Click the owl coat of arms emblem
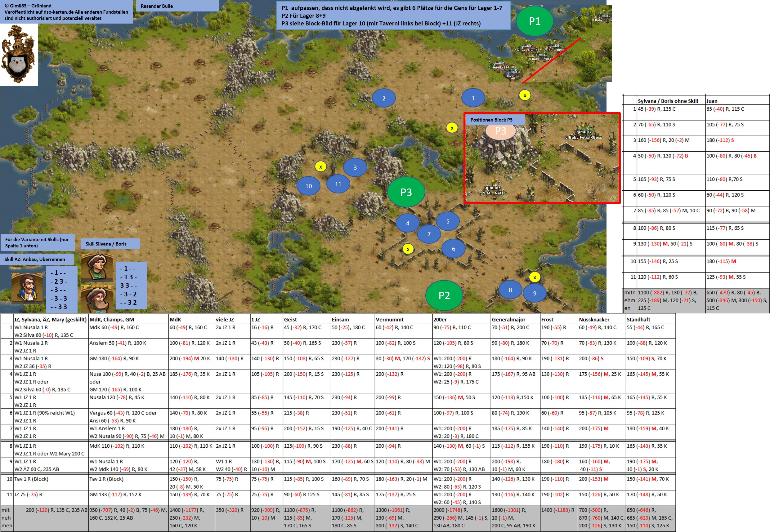Screen dimensions: 770x532 click(19, 54)
